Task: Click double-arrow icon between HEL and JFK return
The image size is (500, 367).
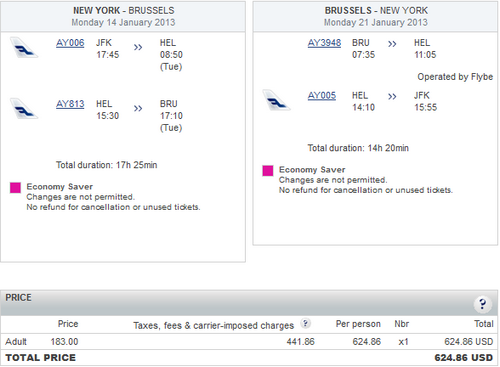Action: click(x=392, y=96)
